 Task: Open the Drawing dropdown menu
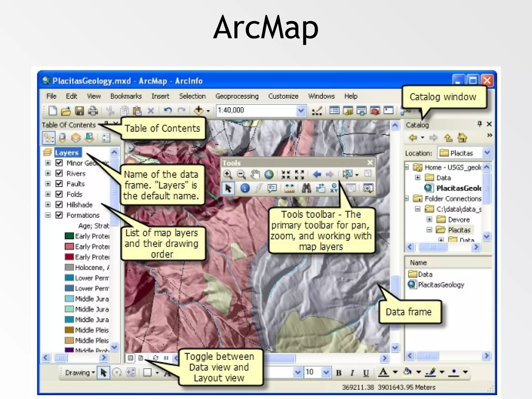coord(80,373)
